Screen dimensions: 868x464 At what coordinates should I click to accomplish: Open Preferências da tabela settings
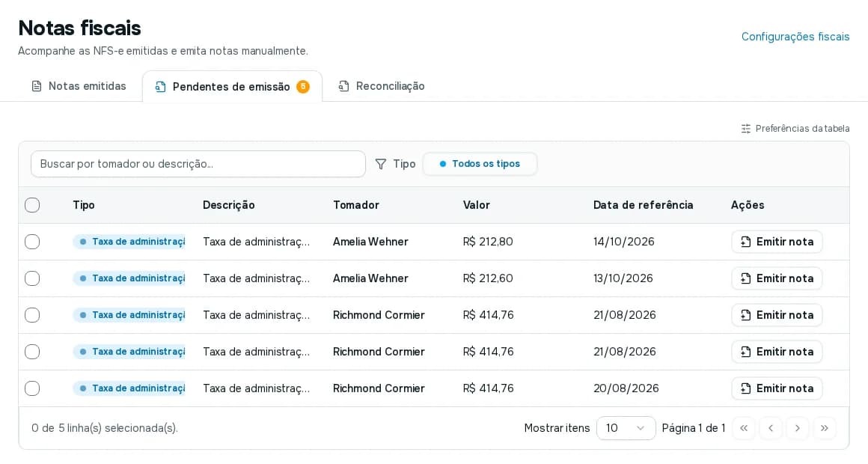[x=795, y=129]
